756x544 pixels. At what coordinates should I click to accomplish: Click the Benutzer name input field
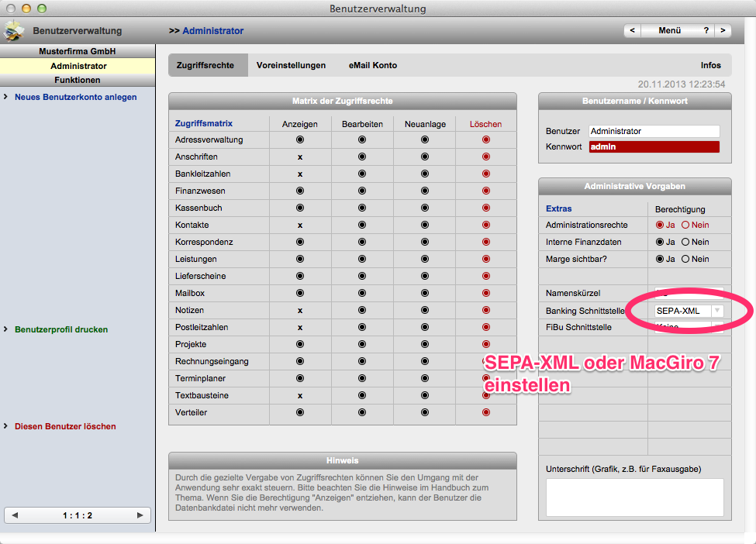pyautogui.click(x=654, y=132)
